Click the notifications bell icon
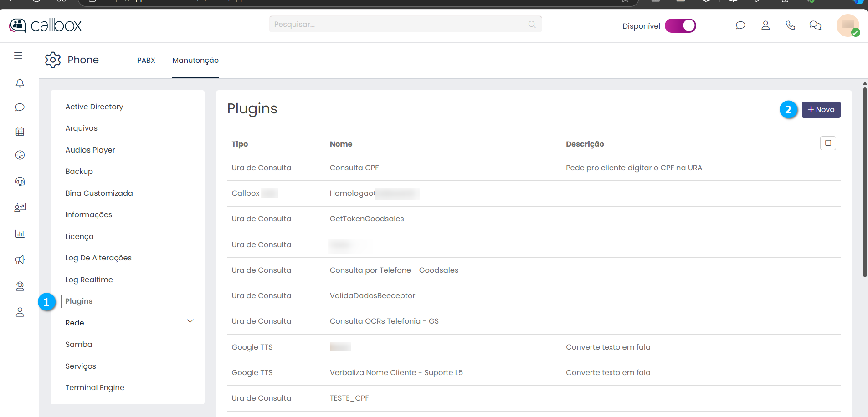The image size is (868, 417). coord(20,83)
